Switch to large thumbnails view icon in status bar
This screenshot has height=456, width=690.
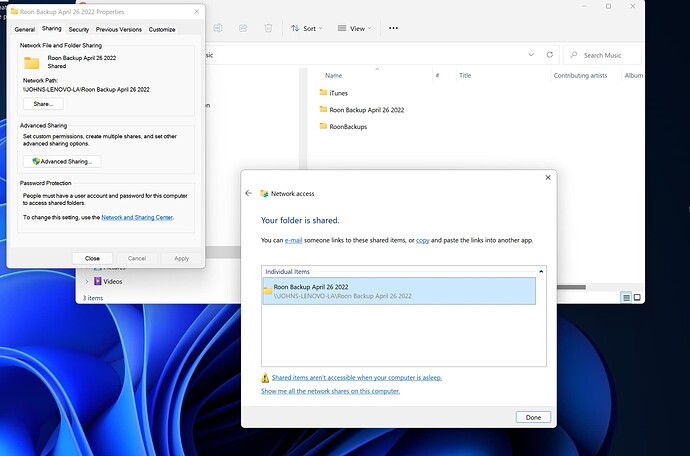pos(637,298)
